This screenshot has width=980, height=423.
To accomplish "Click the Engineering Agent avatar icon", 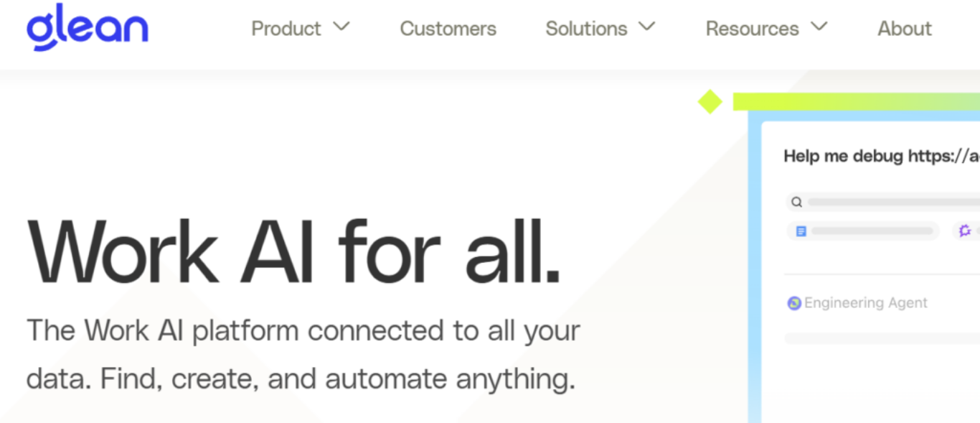I will 794,303.
